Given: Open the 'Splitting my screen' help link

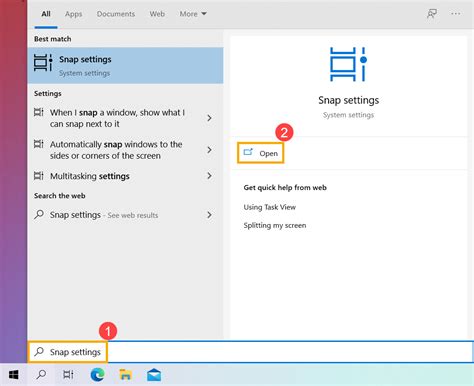Looking at the screenshot, I should (x=275, y=225).
